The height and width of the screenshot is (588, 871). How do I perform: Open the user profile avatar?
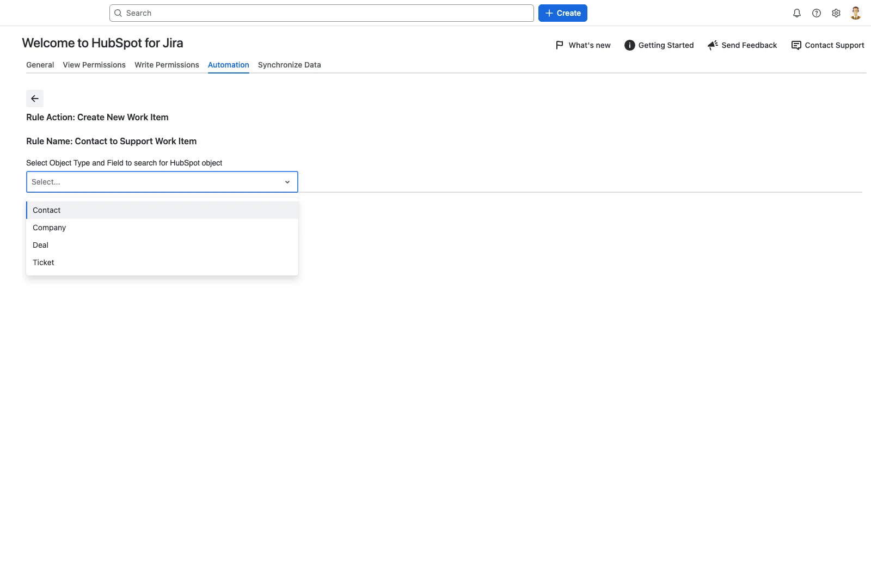tap(856, 13)
